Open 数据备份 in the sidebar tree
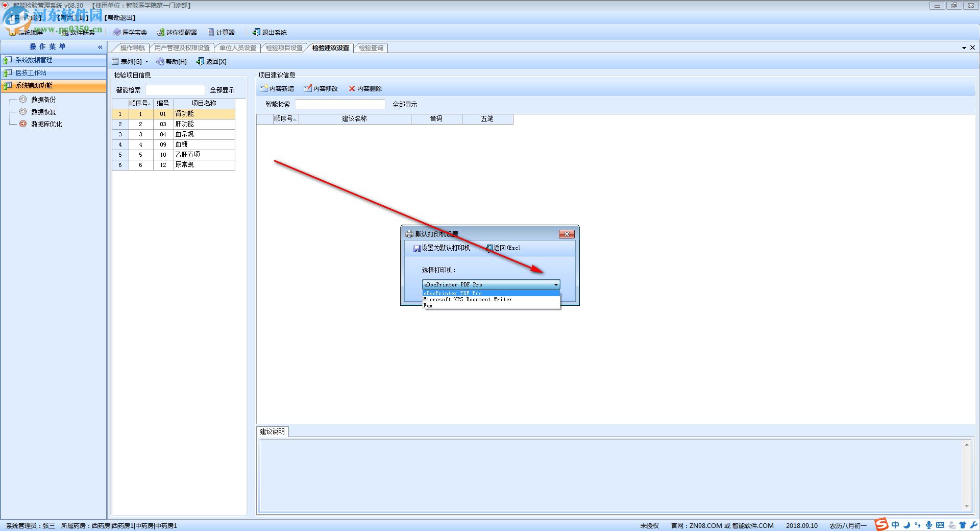 43,100
